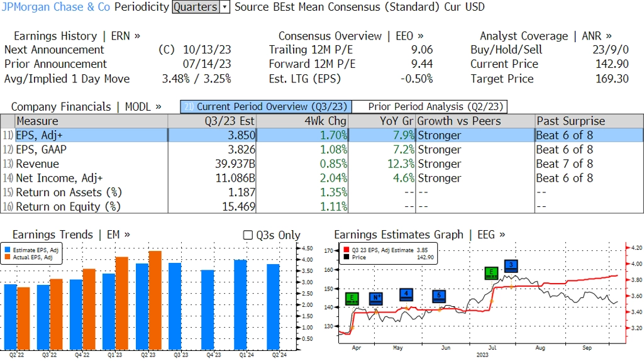Click the blue Estimate EPS bar for Q1'24
The width and height of the screenshot is (644, 361).
(240, 305)
